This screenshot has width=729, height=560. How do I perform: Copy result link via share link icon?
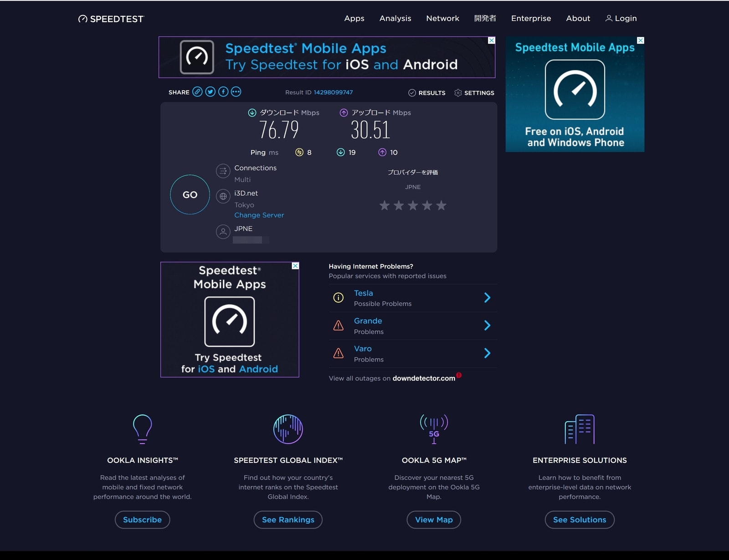tap(197, 92)
